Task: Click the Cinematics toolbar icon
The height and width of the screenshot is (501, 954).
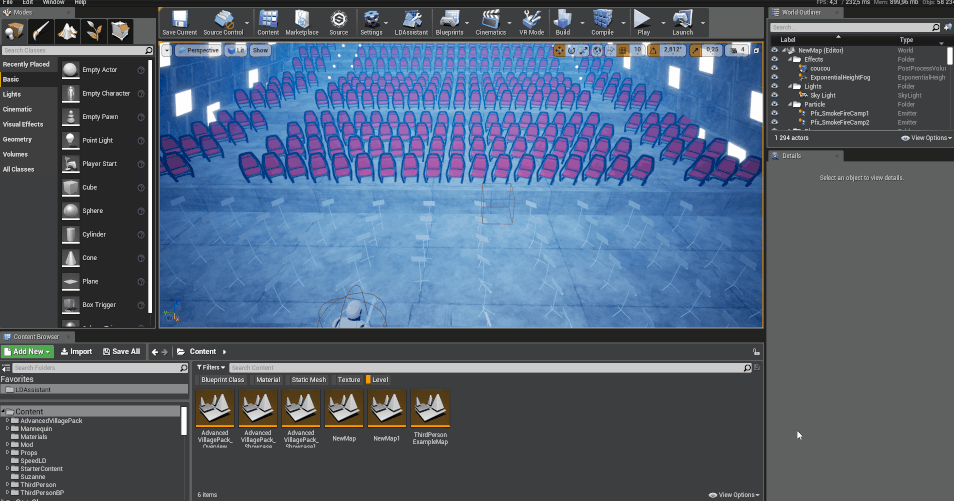Action: coord(490,23)
